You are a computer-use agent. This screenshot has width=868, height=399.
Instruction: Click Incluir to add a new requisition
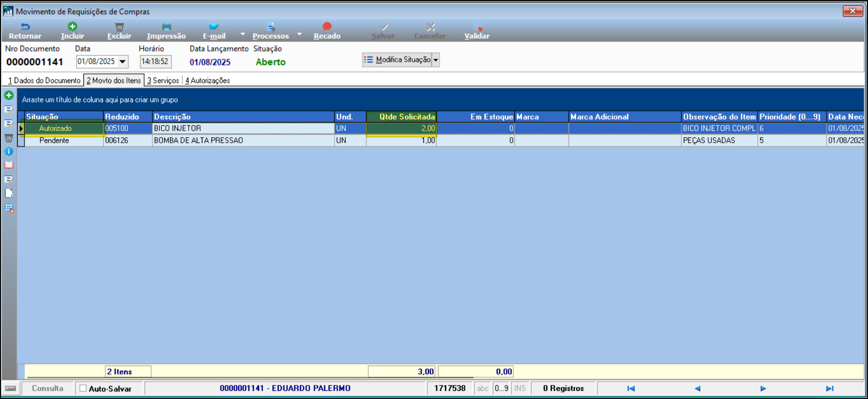pos(72,31)
